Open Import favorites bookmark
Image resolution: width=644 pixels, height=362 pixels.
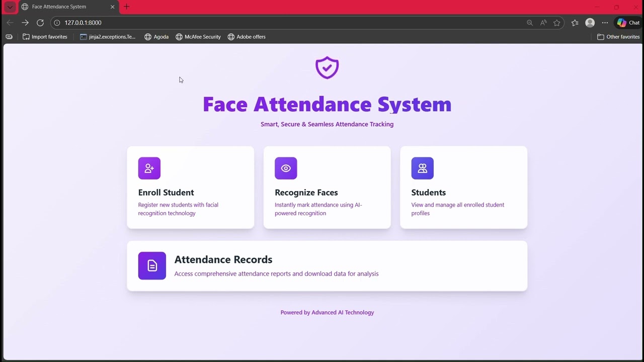tap(45, 37)
